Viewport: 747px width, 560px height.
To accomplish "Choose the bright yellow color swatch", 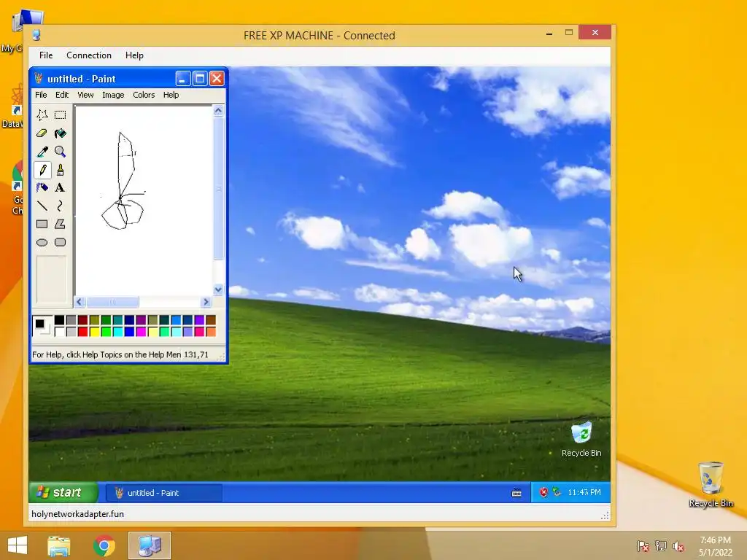I will (x=94, y=332).
